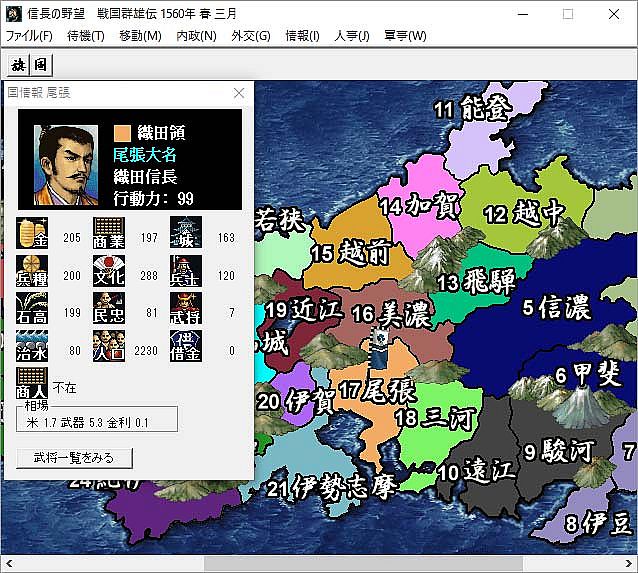Click the horizontal scrollbar thumb

point(363,564)
